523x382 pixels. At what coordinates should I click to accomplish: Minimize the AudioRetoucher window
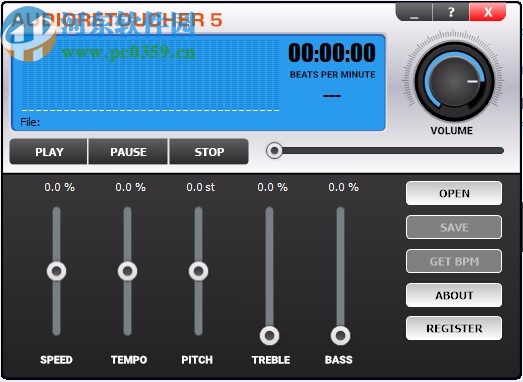[414, 12]
